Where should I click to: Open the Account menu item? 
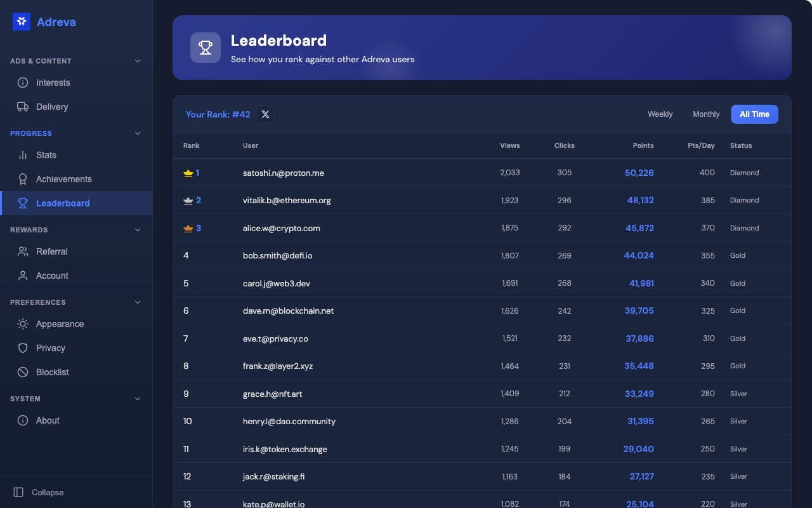tap(52, 276)
